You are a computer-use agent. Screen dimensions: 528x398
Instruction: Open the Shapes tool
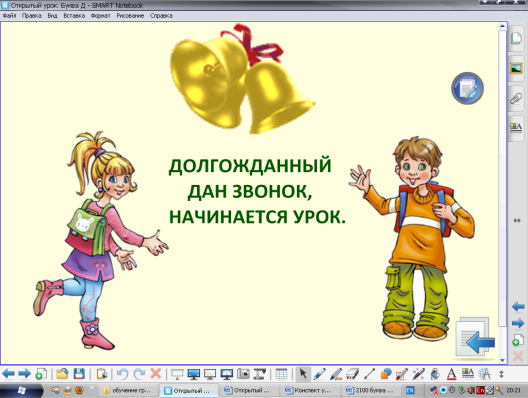[x=386, y=374]
